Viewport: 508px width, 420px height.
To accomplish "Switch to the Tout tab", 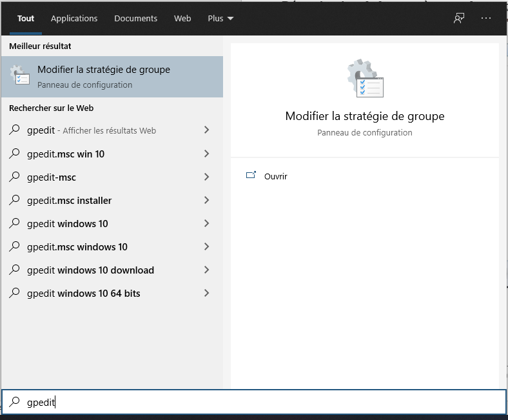I will click(x=26, y=19).
